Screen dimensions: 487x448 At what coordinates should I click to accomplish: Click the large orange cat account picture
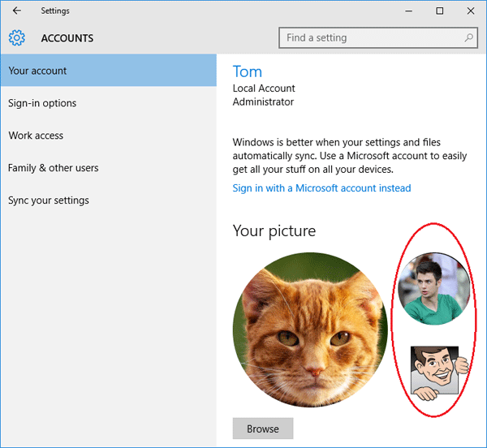(309, 329)
